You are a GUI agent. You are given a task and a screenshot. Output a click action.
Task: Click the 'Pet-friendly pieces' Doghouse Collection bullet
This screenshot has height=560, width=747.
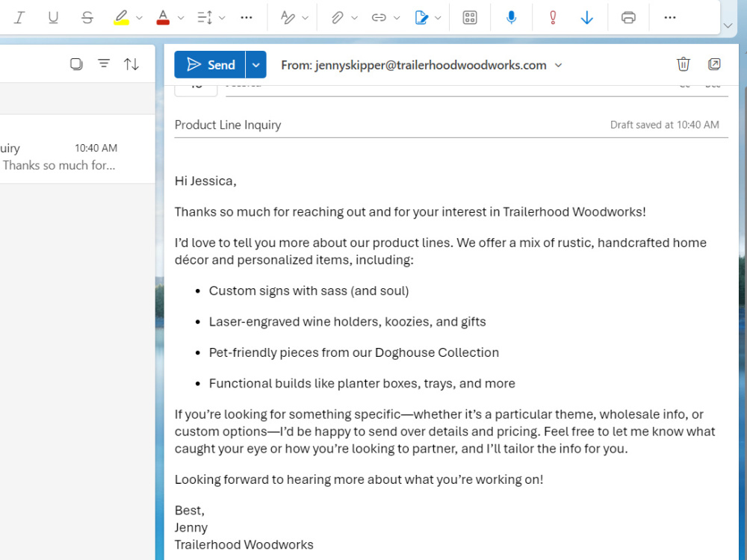pyautogui.click(x=354, y=353)
